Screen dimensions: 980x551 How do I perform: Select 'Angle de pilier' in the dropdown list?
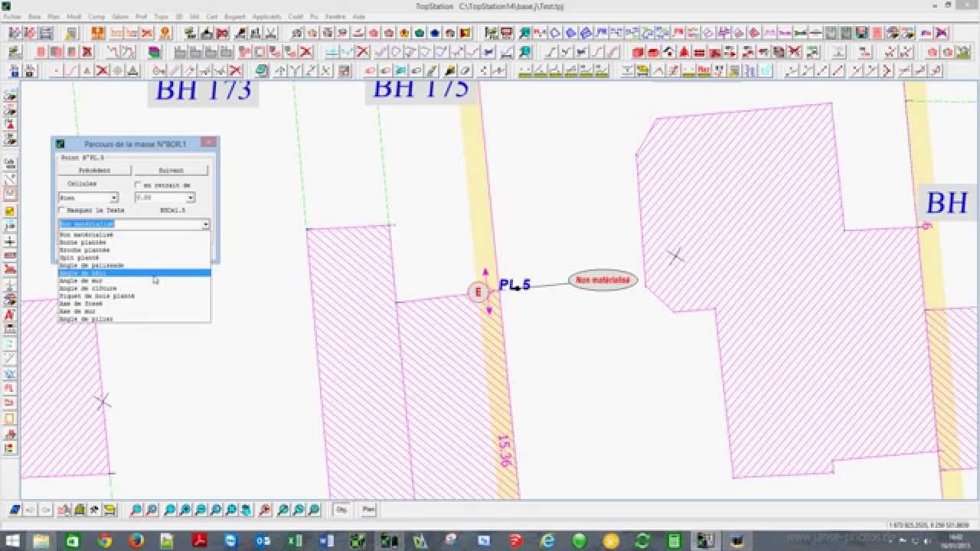pyautogui.click(x=134, y=319)
